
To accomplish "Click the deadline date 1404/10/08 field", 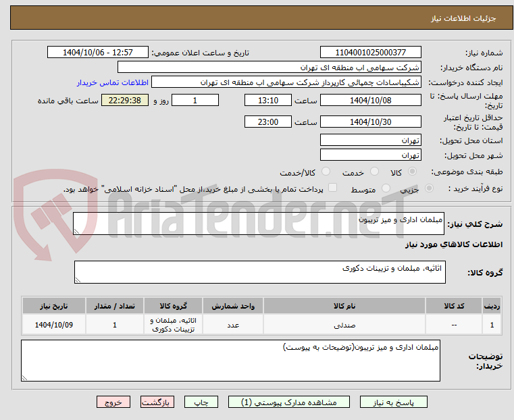I will coord(370,100).
